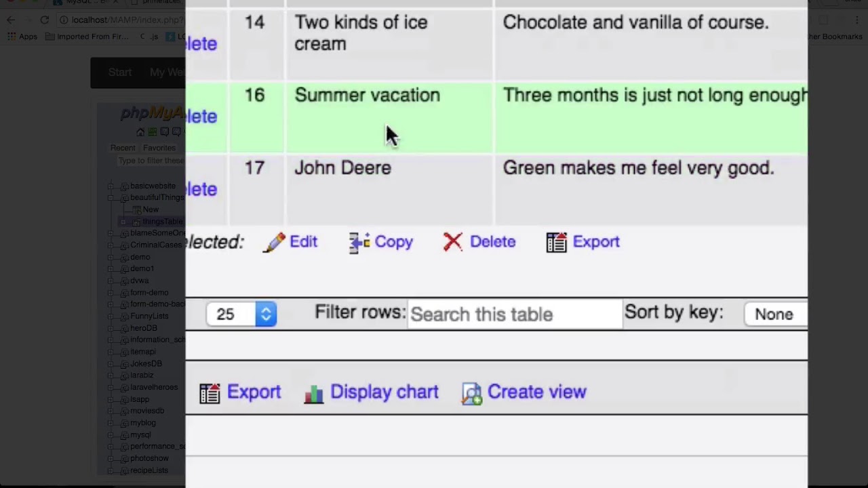Click the Search this table filter field
Viewport: 868px width, 488px height.
[x=514, y=314]
